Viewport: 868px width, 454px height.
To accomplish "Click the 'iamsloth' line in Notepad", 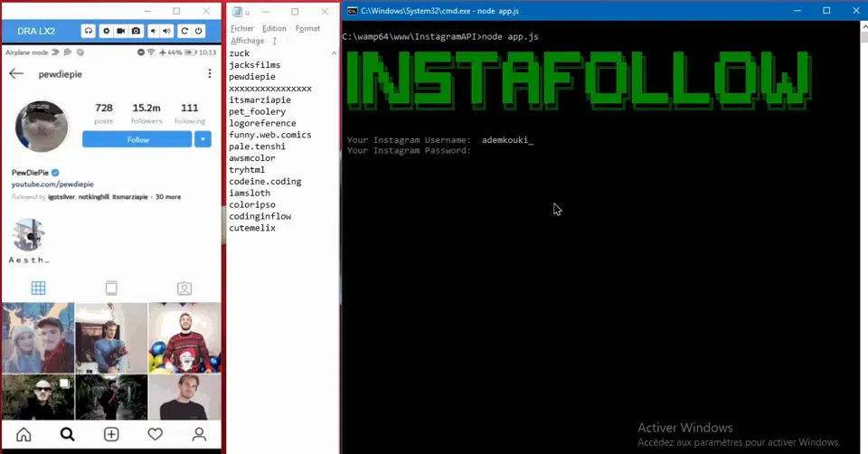I will point(250,194).
